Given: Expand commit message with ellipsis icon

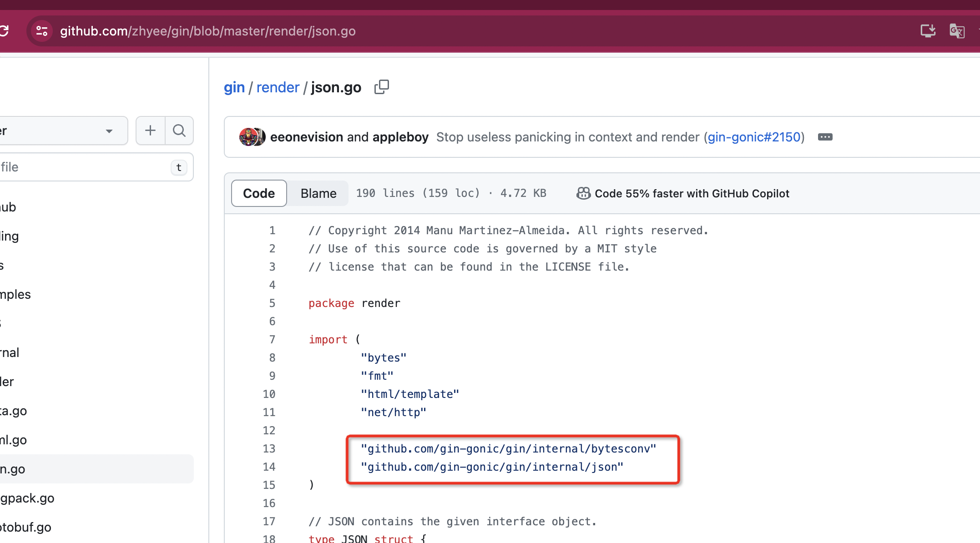Looking at the screenshot, I should coord(825,137).
